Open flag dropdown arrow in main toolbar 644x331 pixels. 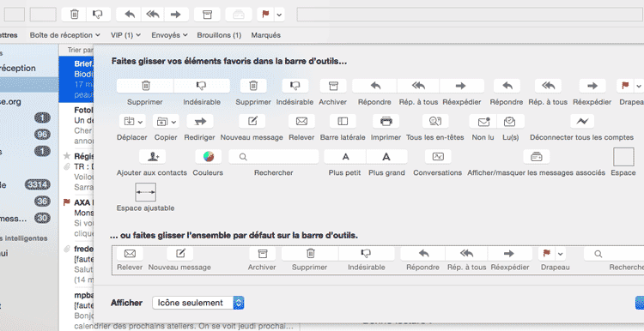tap(279, 15)
